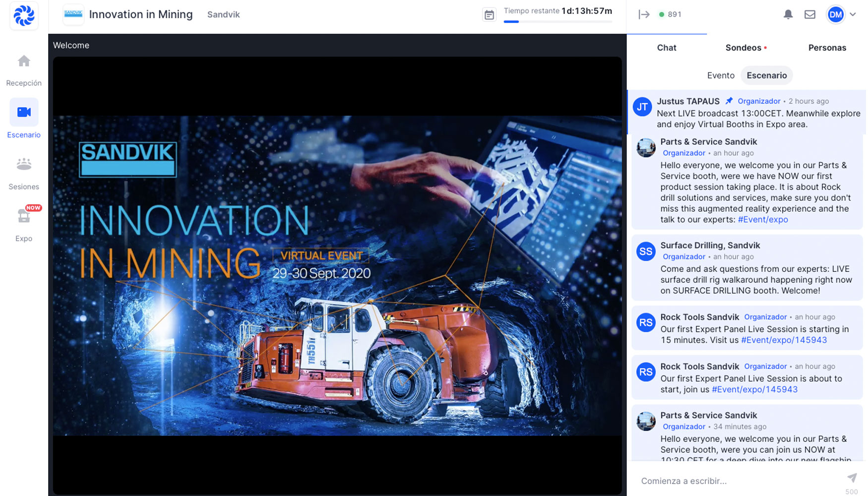868x496 pixels.
Task: Click RS avatar on 'about to start' message
Action: tap(646, 372)
